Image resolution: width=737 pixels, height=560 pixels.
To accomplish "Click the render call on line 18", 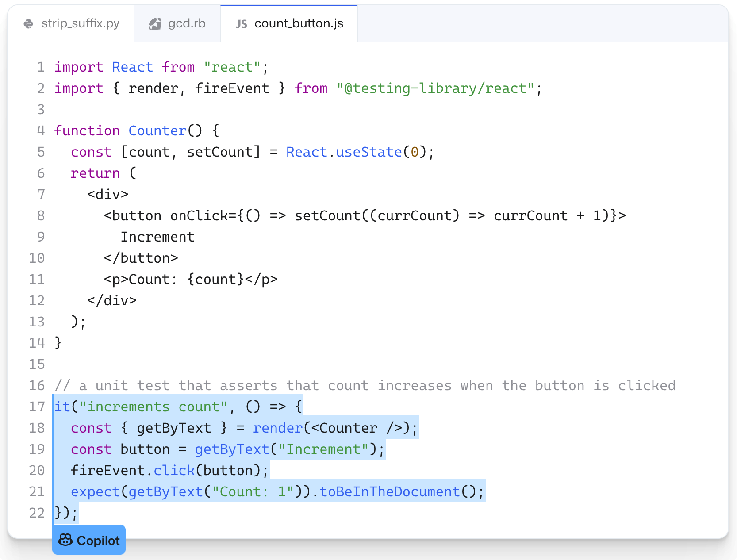I will [277, 428].
